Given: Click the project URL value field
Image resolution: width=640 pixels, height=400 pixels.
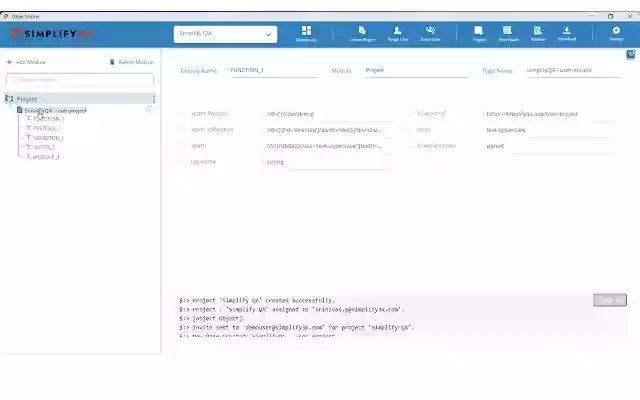Looking at the screenshot, I should (x=549, y=114).
